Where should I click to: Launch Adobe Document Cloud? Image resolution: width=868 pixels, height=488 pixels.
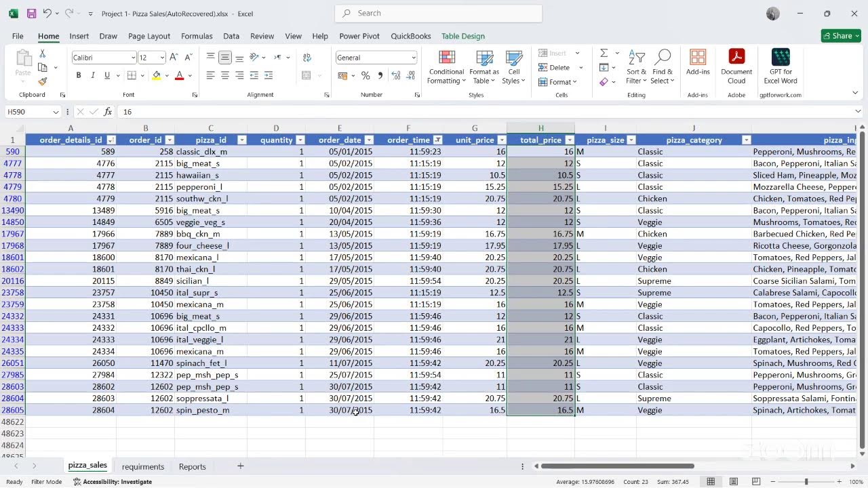click(x=736, y=67)
